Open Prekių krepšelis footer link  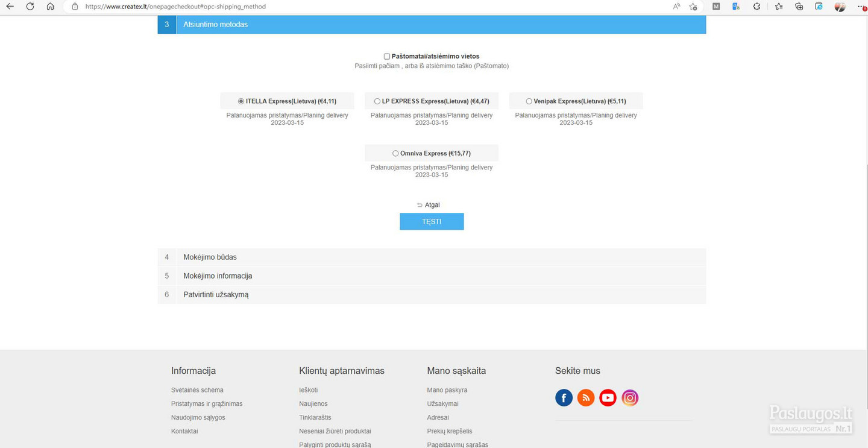point(450,431)
